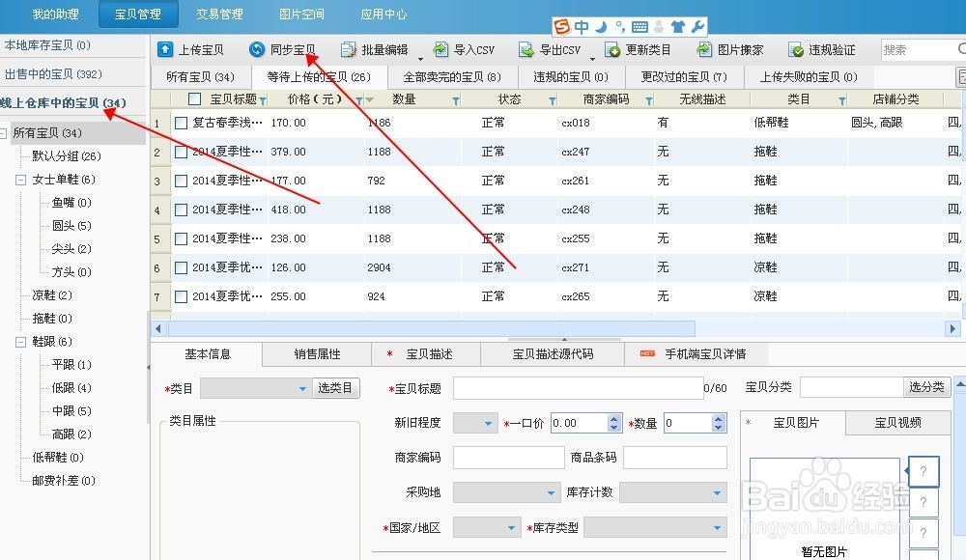
Task: Click the 违规验证 violation check icon
Action: point(795,49)
